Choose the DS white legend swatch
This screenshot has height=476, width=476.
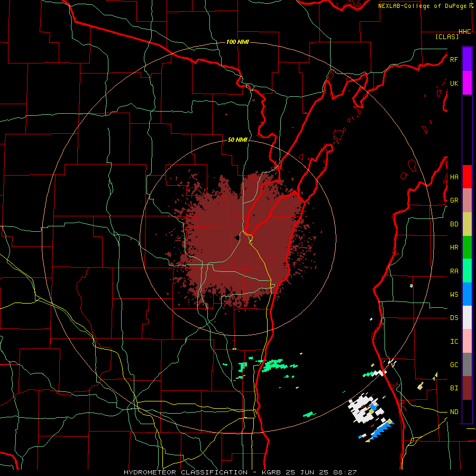point(467,317)
